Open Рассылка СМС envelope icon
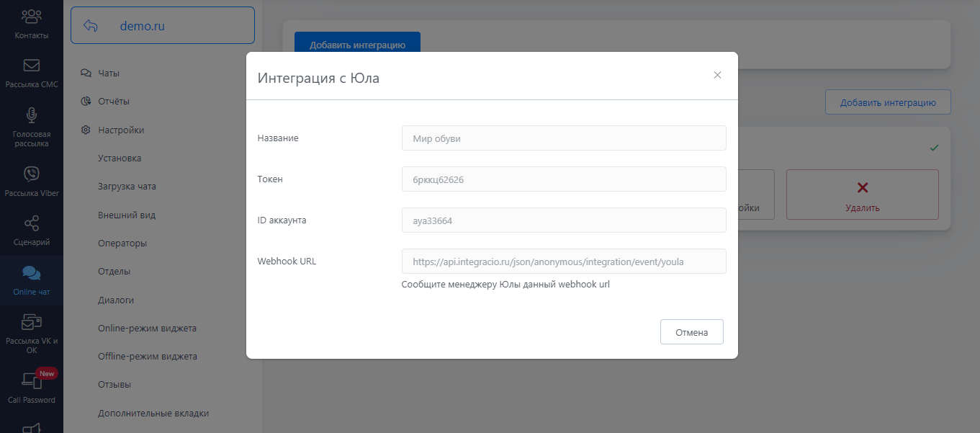This screenshot has height=433, width=980. (x=32, y=66)
